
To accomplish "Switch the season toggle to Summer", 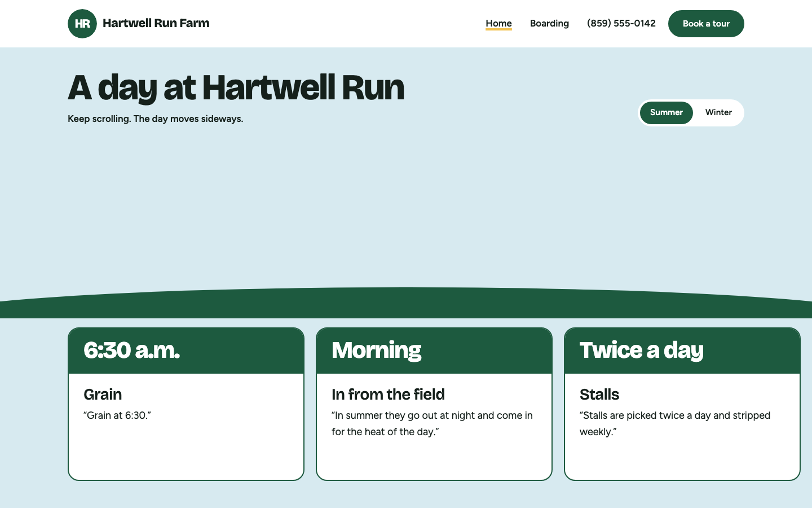I will point(667,112).
